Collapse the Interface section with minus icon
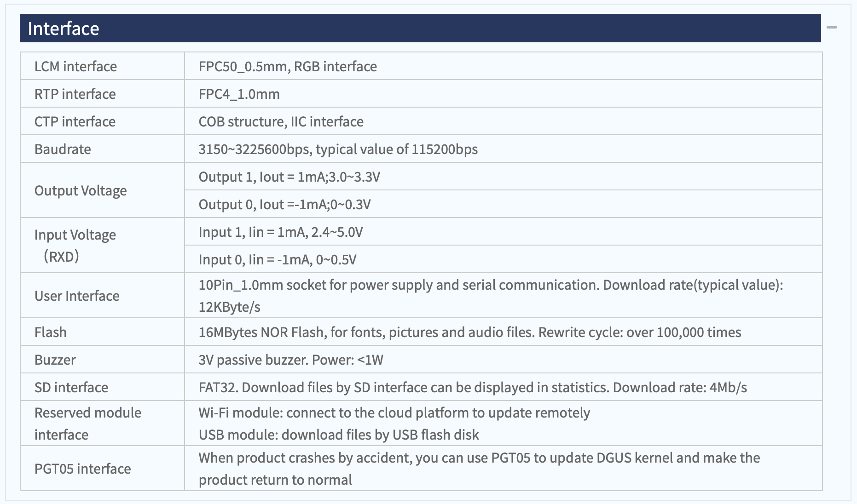This screenshot has width=857, height=504. tap(831, 28)
